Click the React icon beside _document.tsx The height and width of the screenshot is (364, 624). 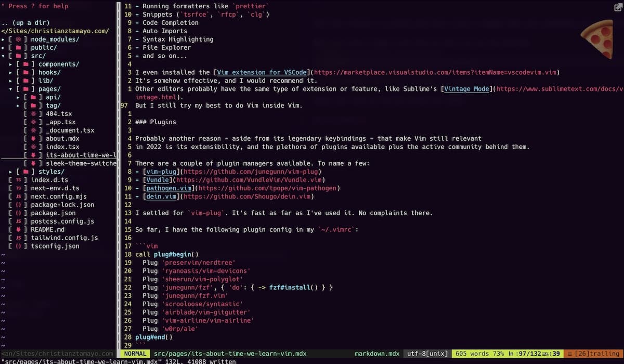(33, 130)
